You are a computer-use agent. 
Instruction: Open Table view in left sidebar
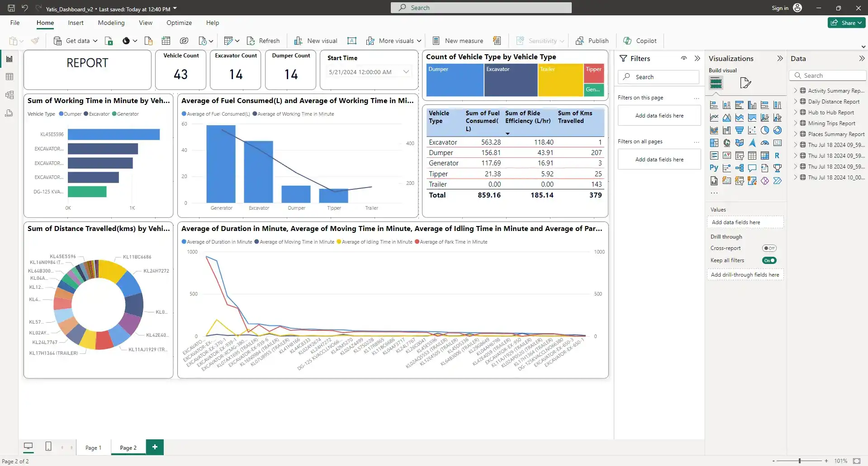[9, 77]
